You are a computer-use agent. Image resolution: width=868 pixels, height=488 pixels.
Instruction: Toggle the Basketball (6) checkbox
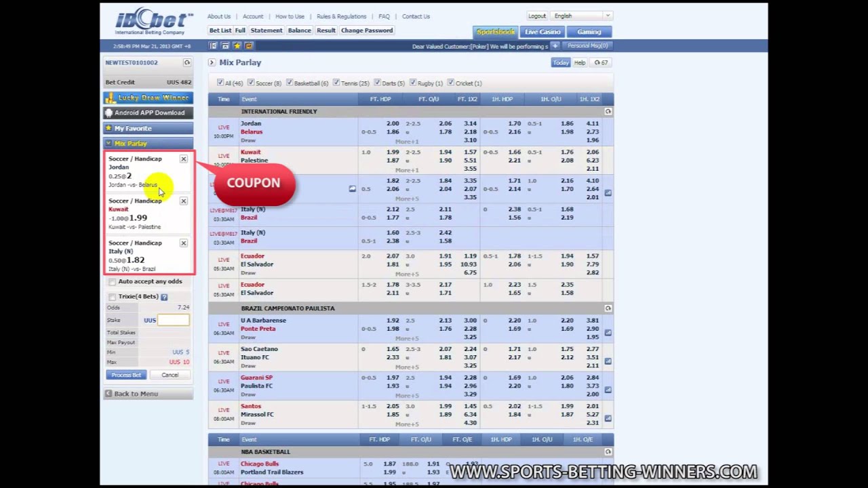290,83
